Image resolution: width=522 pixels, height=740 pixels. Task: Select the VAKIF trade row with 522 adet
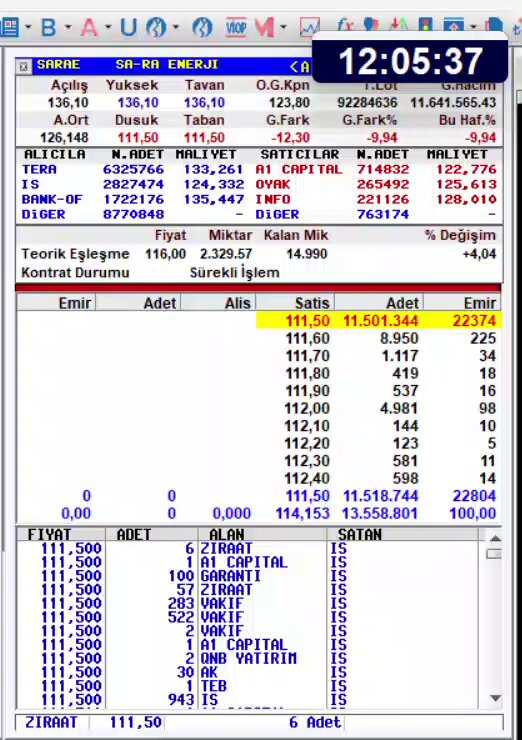[x=248, y=617]
